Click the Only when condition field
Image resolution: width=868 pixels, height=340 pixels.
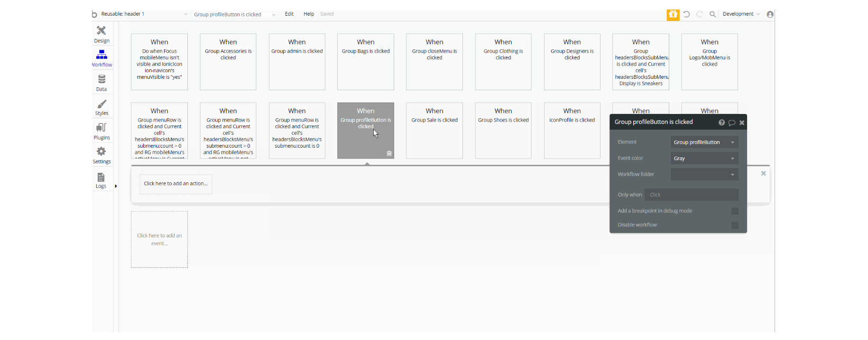pos(691,195)
